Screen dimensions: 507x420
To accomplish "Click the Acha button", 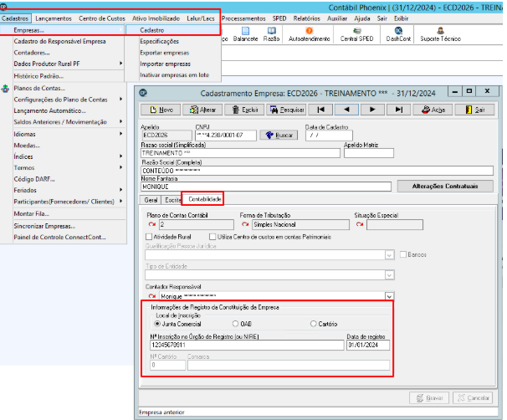I will coord(433,110).
